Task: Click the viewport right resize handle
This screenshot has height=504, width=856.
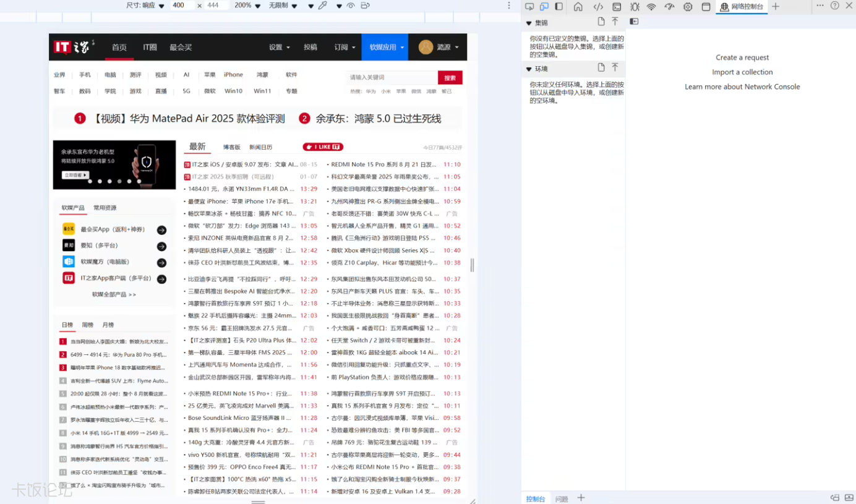Action: click(473, 265)
